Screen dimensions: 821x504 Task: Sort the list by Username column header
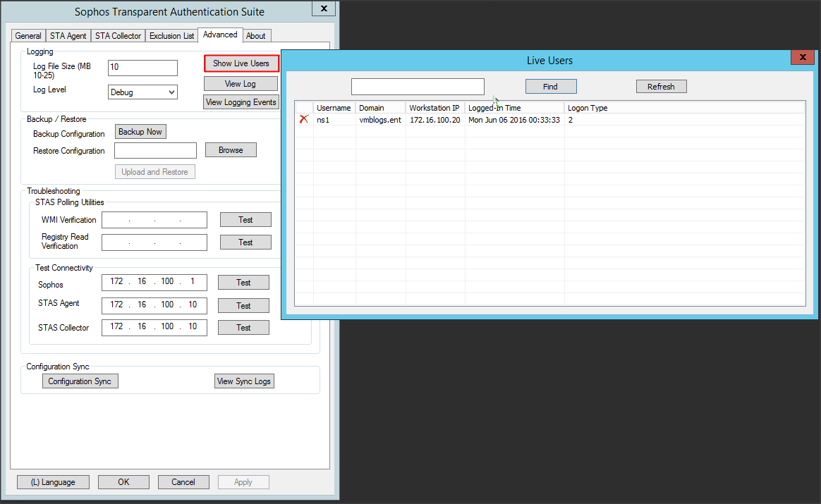[334, 108]
